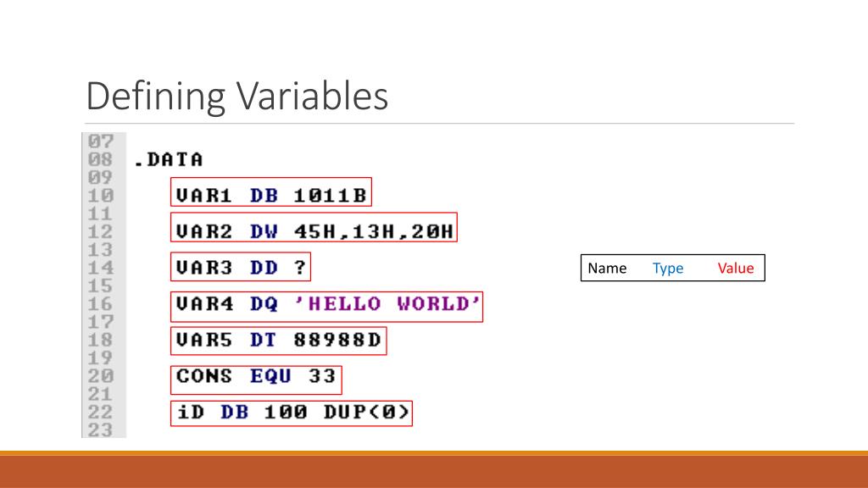
Task: Click the 'iD DB 100 DUP(0)' line
Action: tap(292, 413)
